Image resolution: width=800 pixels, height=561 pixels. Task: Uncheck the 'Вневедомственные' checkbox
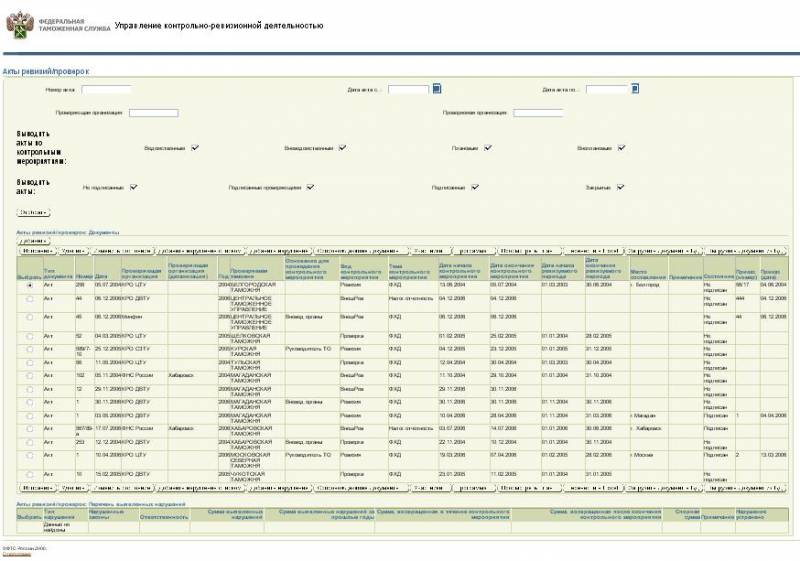pos(342,148)
